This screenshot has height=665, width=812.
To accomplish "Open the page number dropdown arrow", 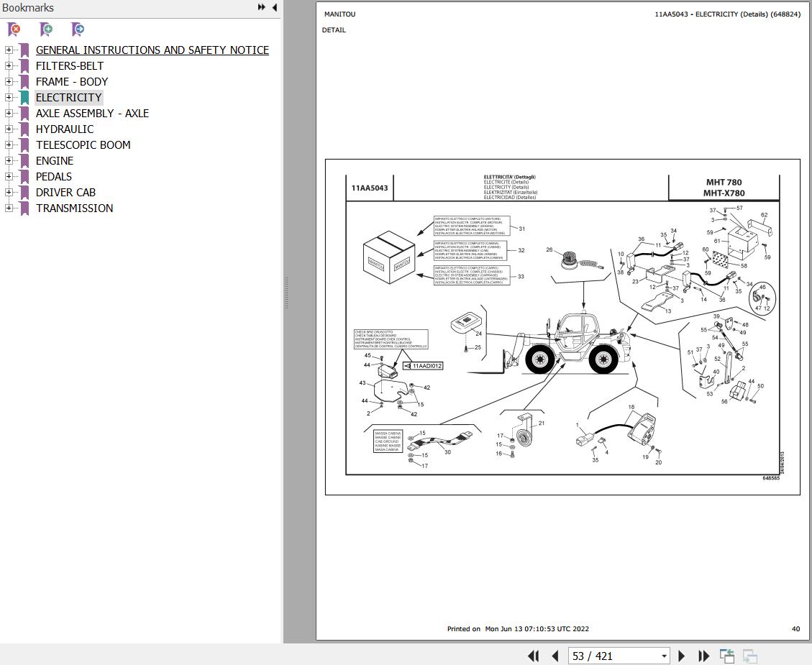I will tap(664, 656).
